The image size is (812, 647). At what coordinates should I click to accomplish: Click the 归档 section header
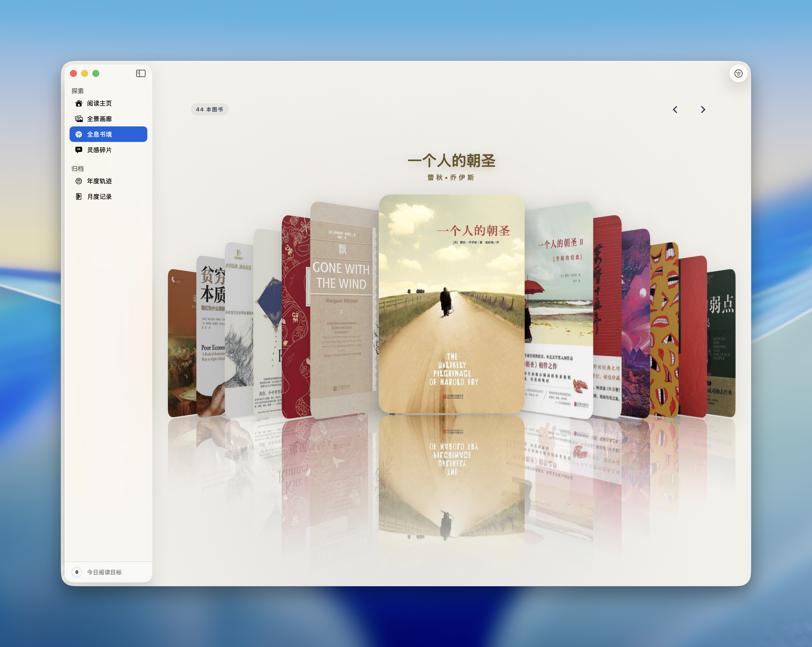(x=78, y=169)
